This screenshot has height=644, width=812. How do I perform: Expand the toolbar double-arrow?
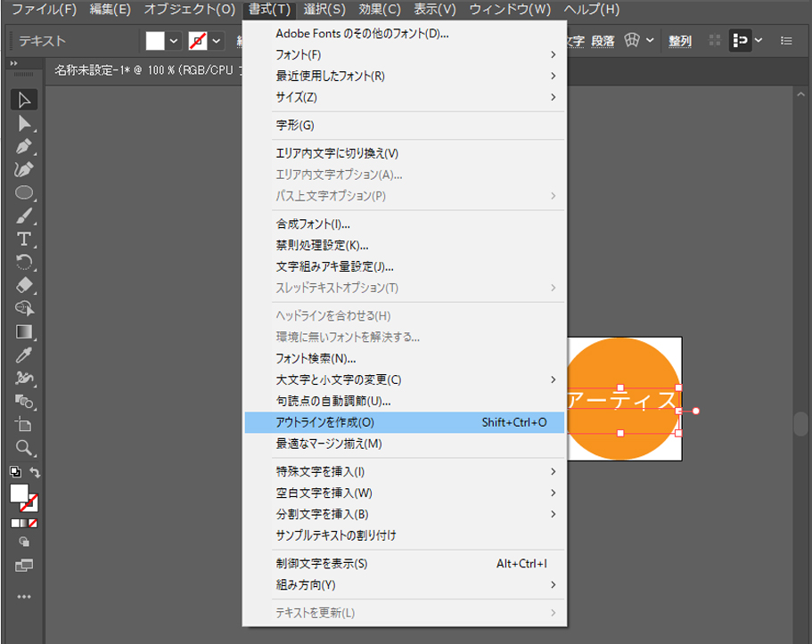pos(14,63)
